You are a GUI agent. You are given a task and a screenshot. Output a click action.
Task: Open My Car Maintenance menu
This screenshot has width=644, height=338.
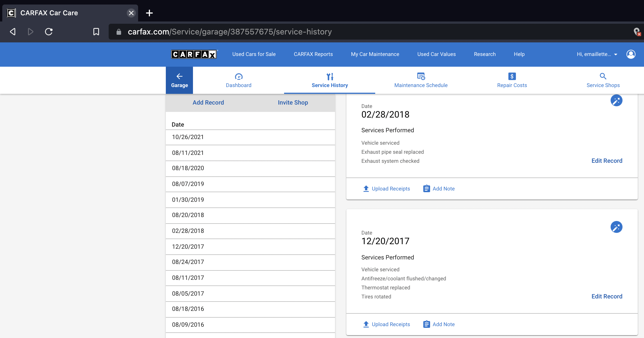coord(375,54)
